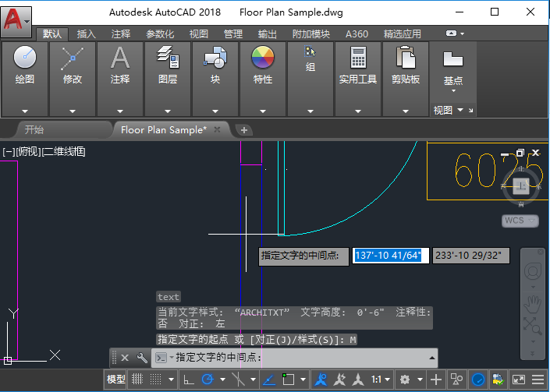Click the 基点 (Base point) folder icon
The image size is (550, 392).
(x=452, y=59)
